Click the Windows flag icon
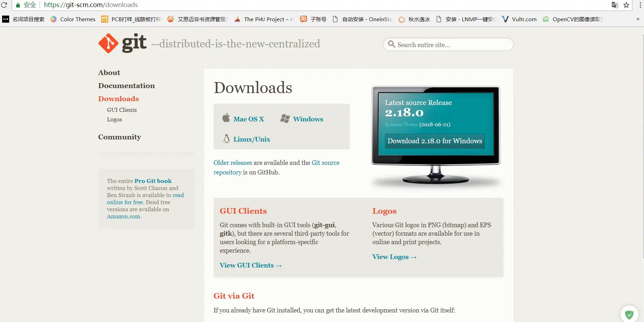Viewport: 644px width, 322px height. pos(285,119)
